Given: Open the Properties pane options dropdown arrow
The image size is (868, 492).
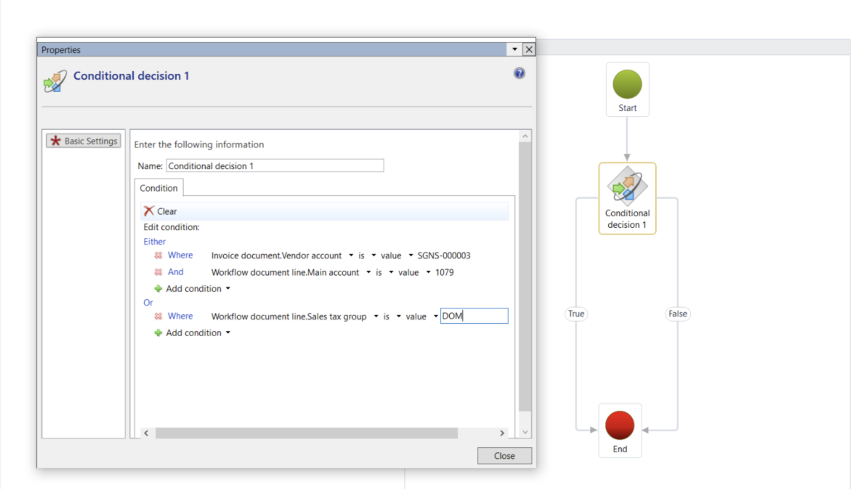Looking at the screenshot, I should click(514, 49).
